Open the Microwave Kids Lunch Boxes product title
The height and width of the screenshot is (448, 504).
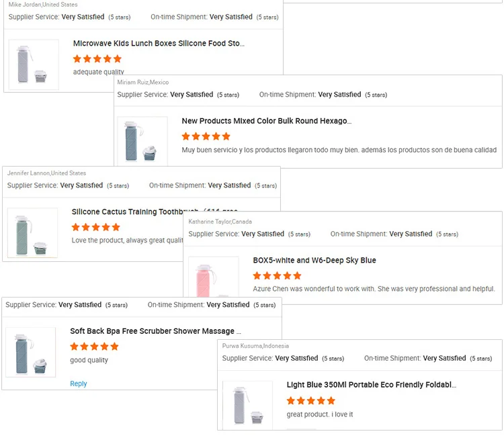159,44
